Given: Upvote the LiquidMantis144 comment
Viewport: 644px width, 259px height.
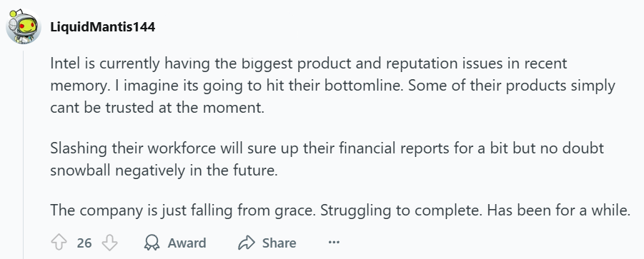Looking at the screenshot, I should coord(59,243).
